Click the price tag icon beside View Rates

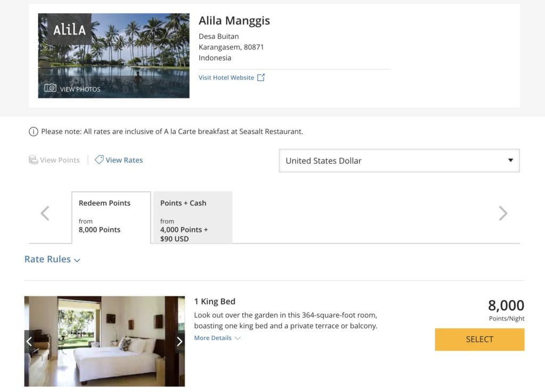[98, 160]
